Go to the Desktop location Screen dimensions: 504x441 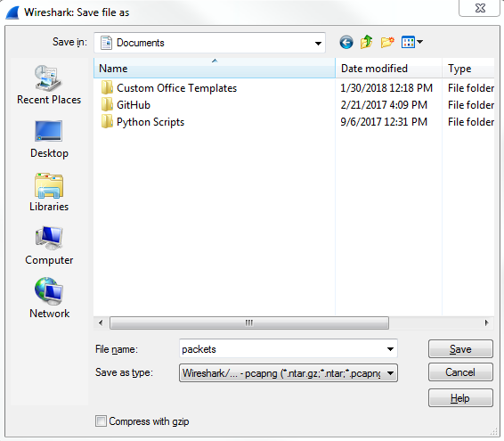tap(49, 139)
